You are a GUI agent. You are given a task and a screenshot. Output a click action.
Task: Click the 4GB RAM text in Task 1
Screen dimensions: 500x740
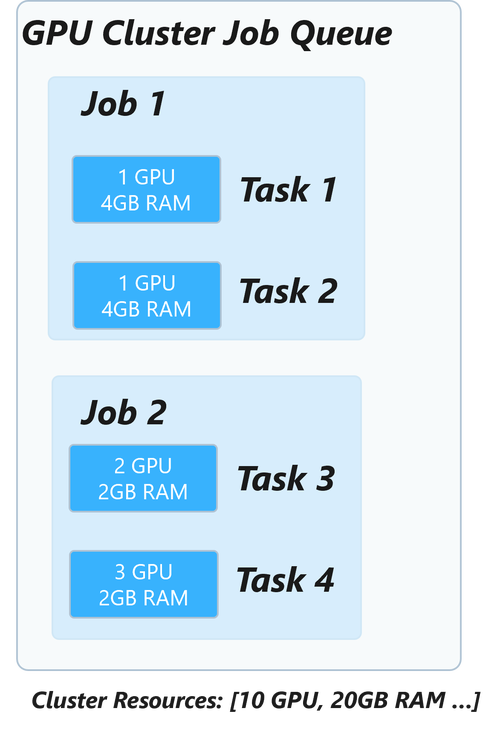(146, 203)
